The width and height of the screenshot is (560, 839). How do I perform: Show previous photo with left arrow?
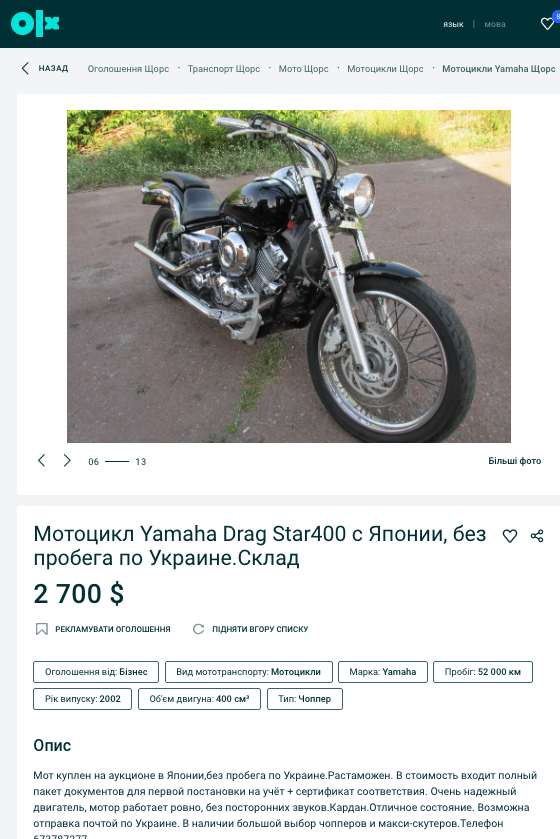point(41,461)
